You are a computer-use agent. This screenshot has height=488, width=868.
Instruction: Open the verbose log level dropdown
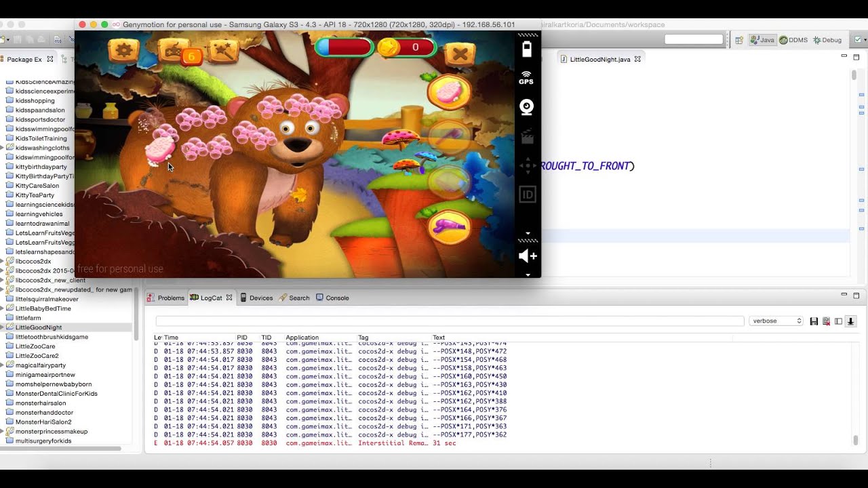click(776, 321)
